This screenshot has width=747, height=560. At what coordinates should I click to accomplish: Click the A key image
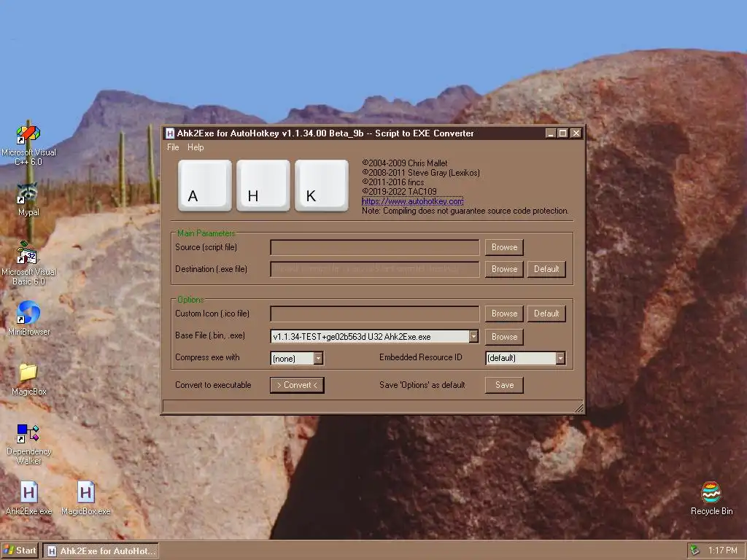(205, 185)
